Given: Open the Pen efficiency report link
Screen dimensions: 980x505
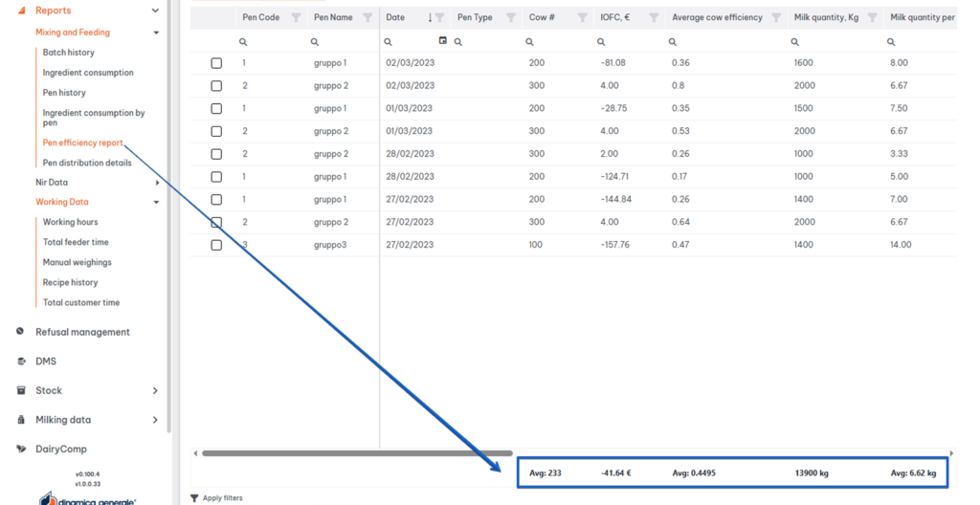Looking at the screenshot, I should click(x=82, y=143).
